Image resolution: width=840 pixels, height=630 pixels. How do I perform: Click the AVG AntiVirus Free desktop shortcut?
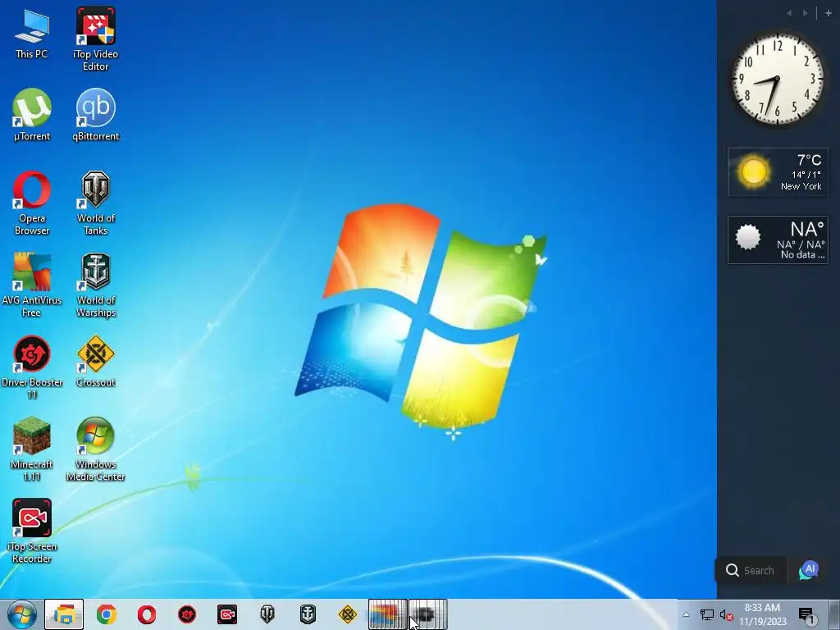[32, 285]
